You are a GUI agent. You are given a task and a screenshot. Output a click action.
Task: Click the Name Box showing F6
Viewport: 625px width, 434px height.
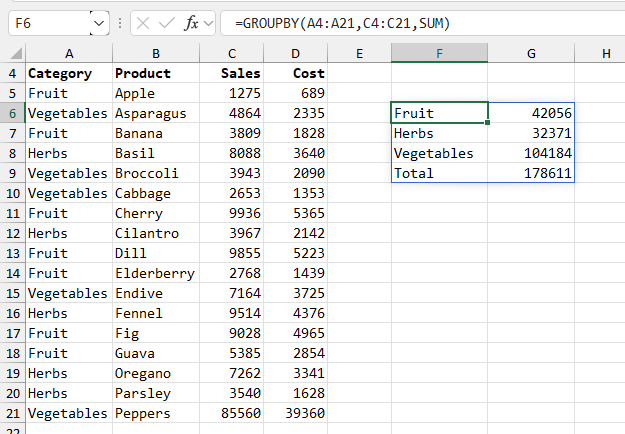tap(50, 24)
